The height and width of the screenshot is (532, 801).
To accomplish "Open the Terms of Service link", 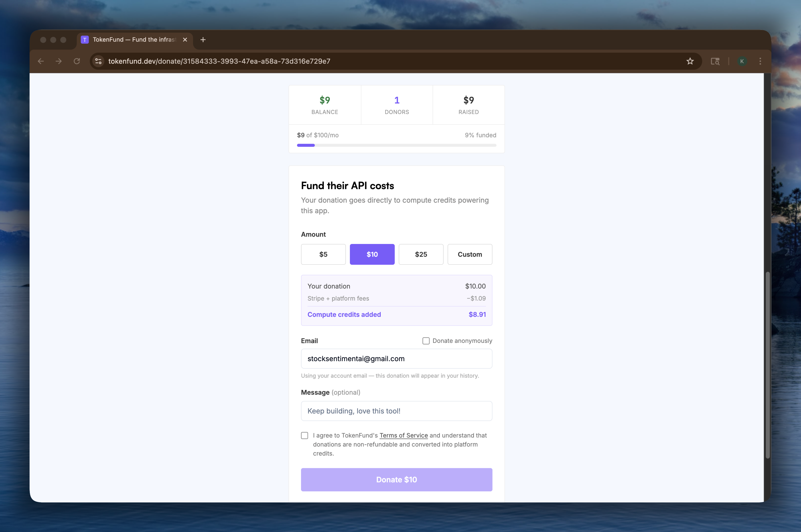I will click(404, 435).
